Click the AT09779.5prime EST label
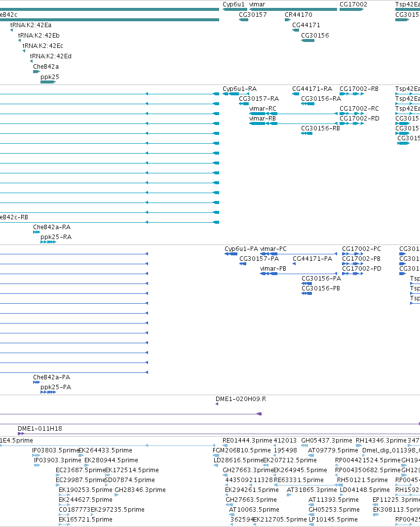Image resolution: width=420 pixels, height=527 pixels. (x=333, y=450)
